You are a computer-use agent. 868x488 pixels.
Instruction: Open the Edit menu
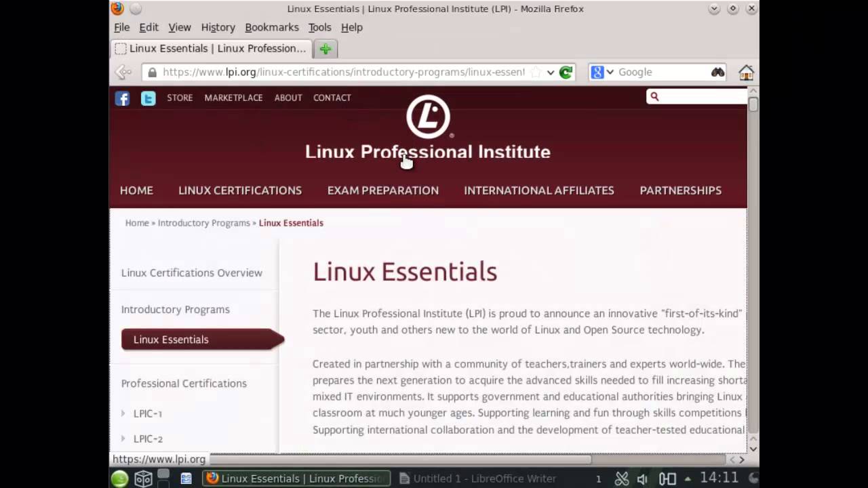pyautogui.click(x=149, y=27)
